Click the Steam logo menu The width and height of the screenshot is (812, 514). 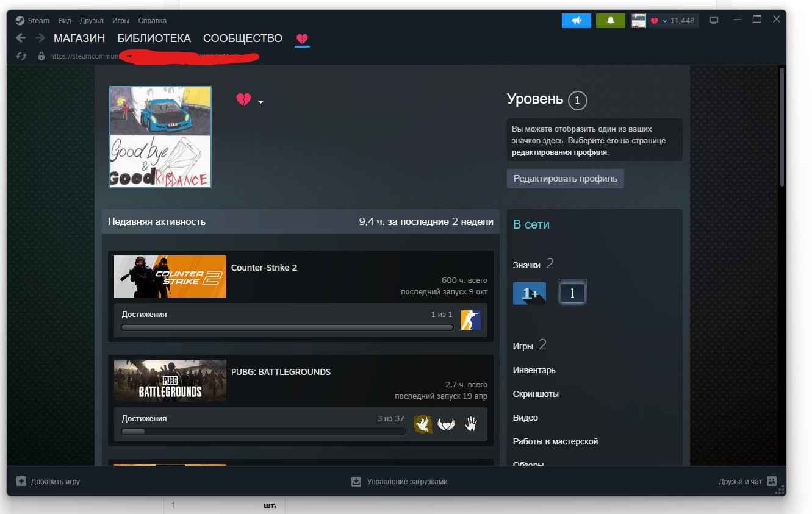[x=33, y=20]
